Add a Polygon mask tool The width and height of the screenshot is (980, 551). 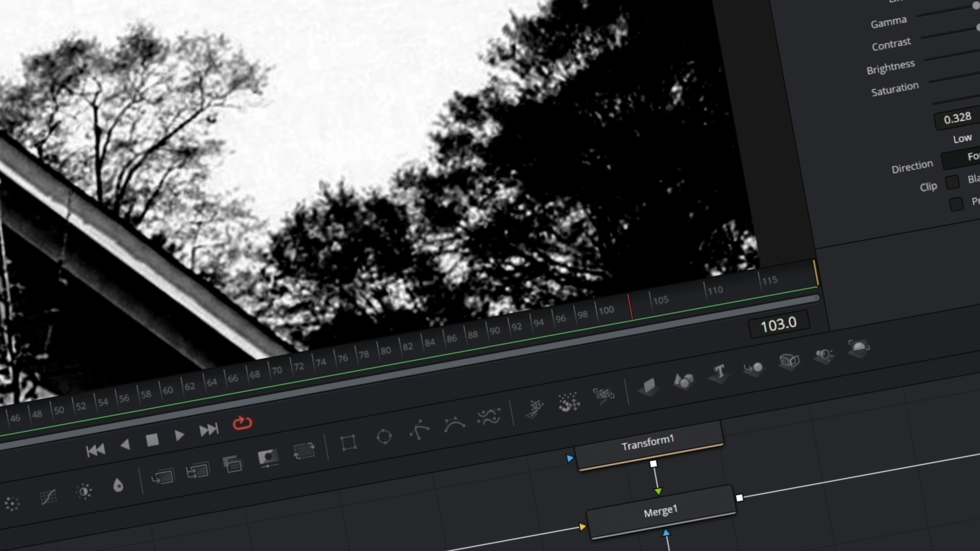click(x=419, y=430)
